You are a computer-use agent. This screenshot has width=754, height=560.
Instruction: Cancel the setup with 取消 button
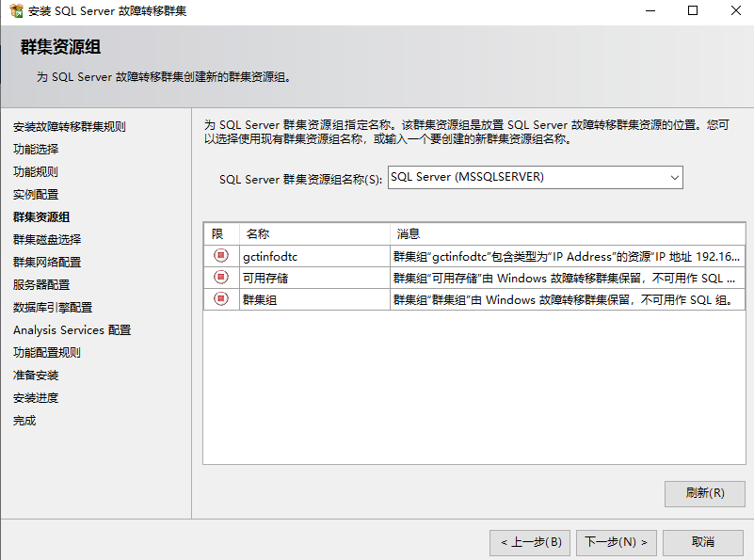point(702,542)
